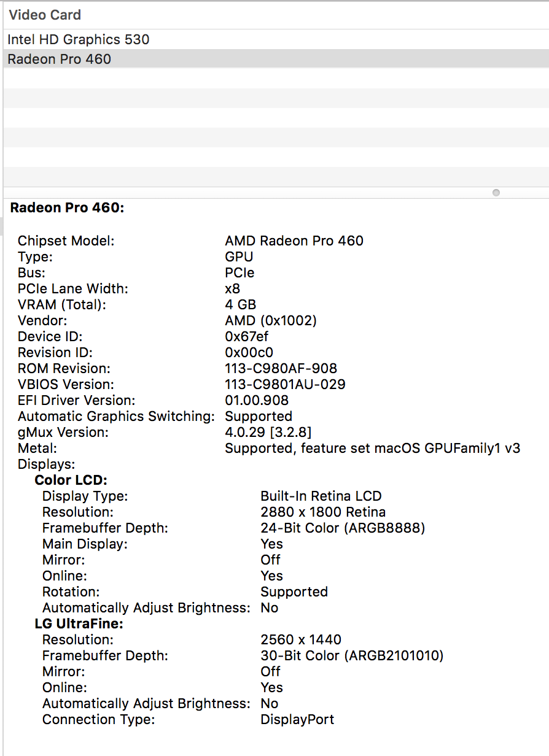Click the 2560 x 1440 resolution value
Image resolution: width=549 pixels, height=756 pixels.
(301, 639)
